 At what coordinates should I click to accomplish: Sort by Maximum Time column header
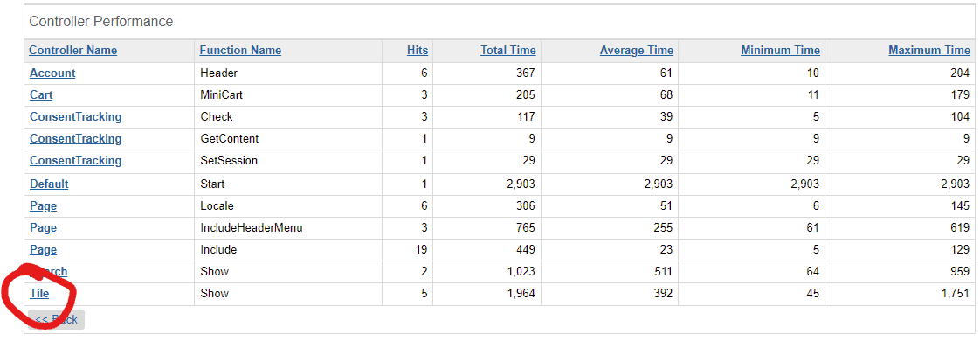(x=929, y=51)
